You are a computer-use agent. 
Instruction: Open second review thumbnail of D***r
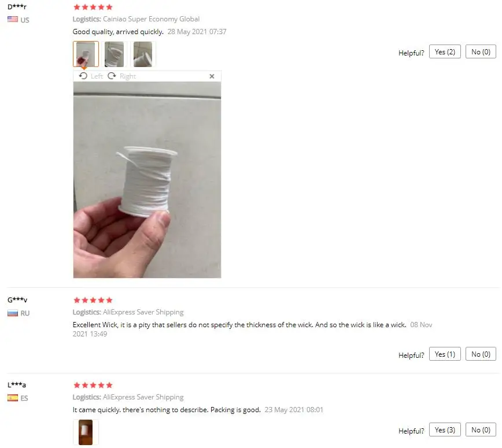[114, 54]
